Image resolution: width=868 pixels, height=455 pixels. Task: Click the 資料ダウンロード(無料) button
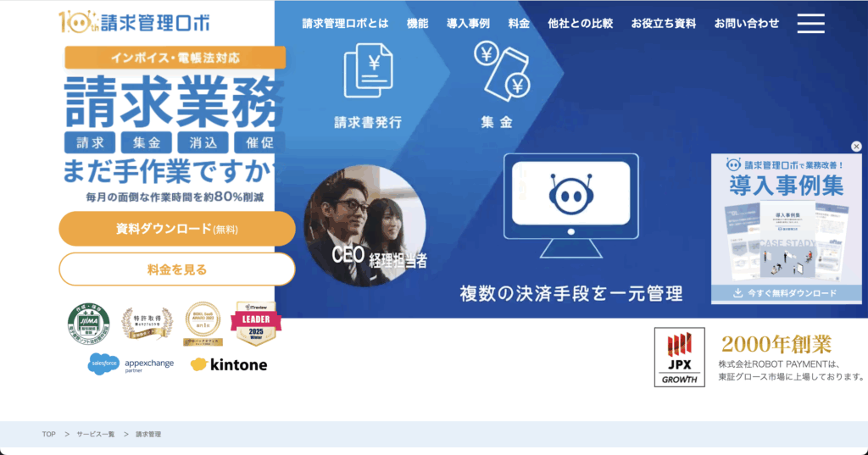177,229
